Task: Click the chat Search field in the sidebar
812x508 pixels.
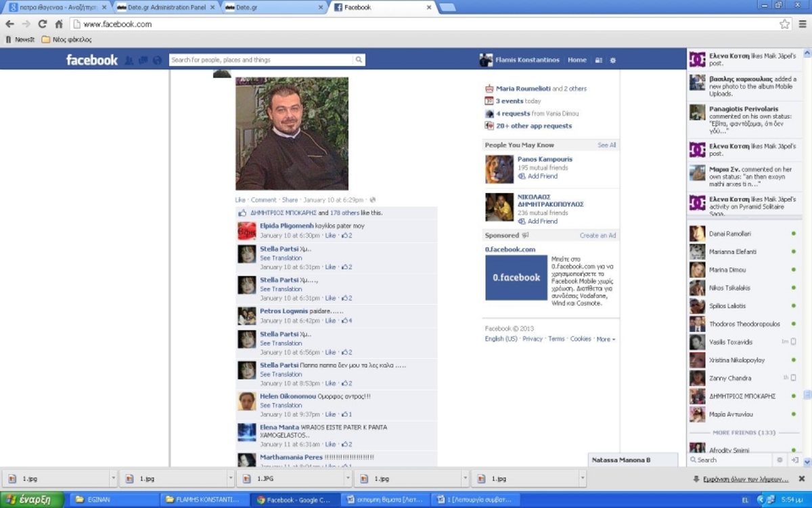Action: point(731,460)
